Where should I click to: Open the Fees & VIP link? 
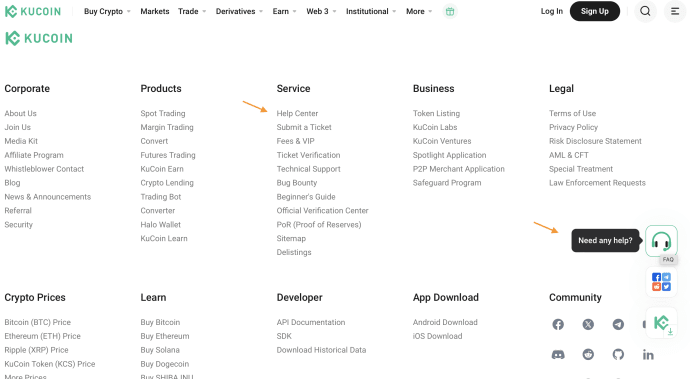coord(295,141)
